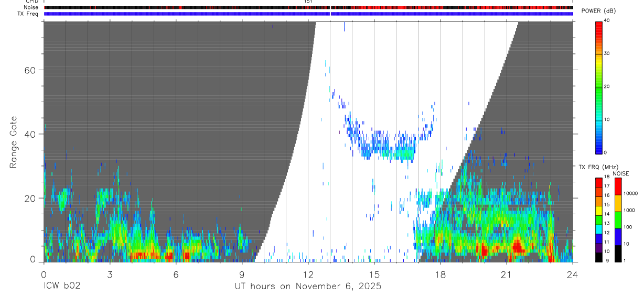Select the 20 tick on power scale
The height and width of the screenshot is (297, 644).
(x=607, y=86)
